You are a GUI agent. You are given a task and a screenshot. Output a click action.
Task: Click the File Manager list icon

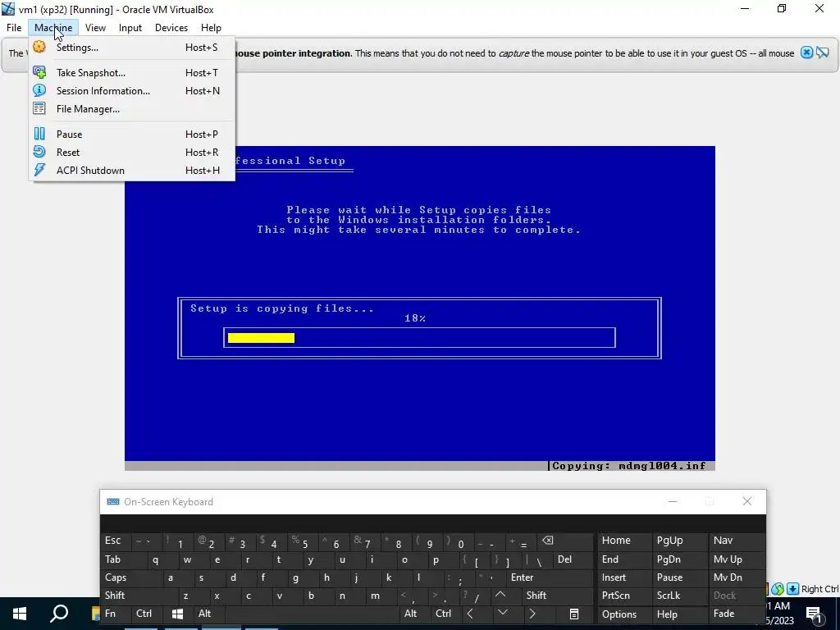coord(39,109)
